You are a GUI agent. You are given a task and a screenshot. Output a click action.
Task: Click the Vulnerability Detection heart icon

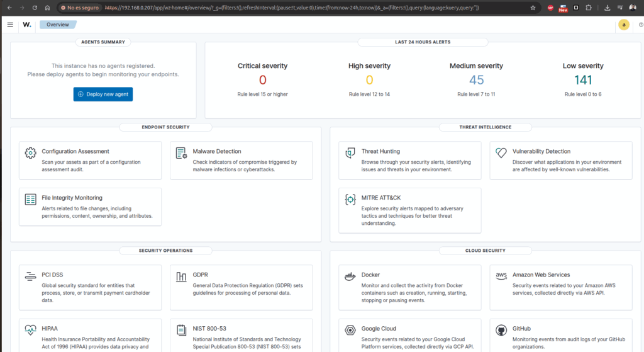click(x=501, y=152)
